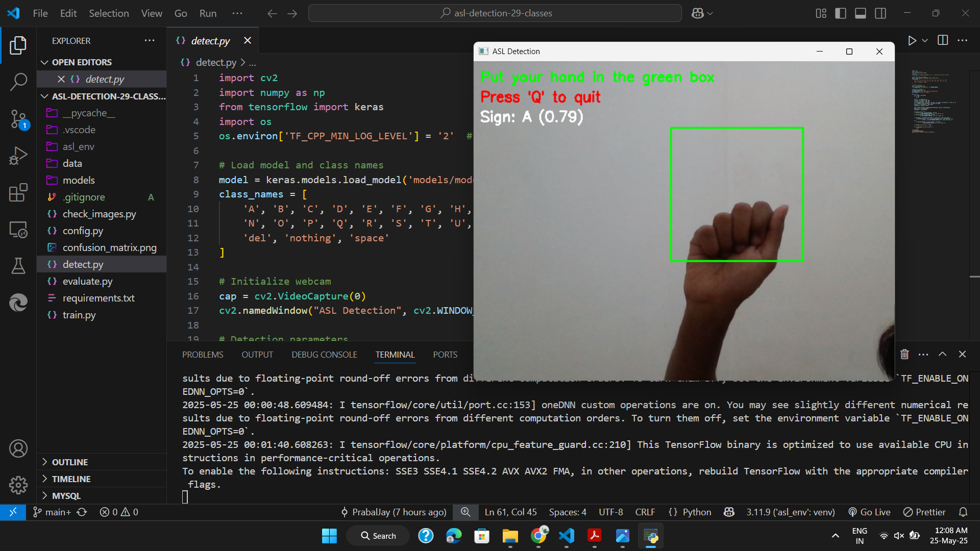Open the Selection menu

[109, 13]
